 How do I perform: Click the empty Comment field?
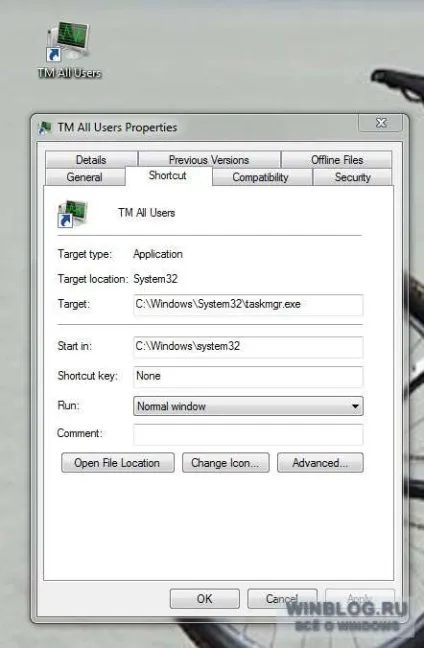point(248,434)
